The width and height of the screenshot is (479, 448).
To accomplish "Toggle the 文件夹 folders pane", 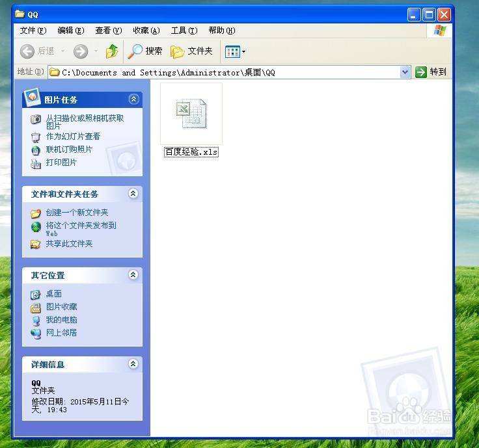I will pyautogui.click(x=191, y=51).
